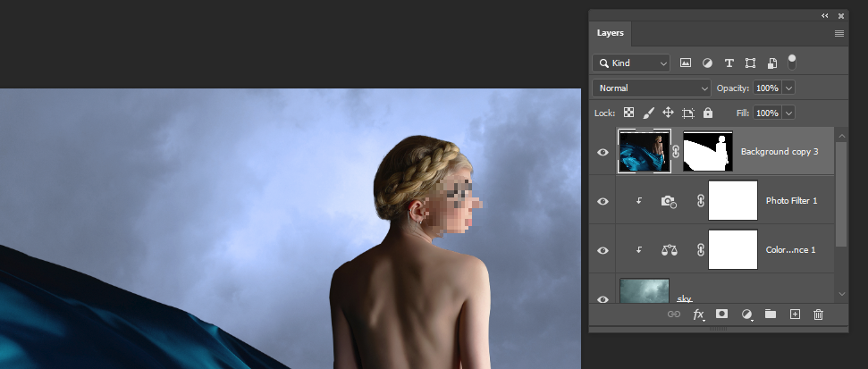868x369 pixels.
Task: Filter for shape layers icon
Action: point(751,63)
